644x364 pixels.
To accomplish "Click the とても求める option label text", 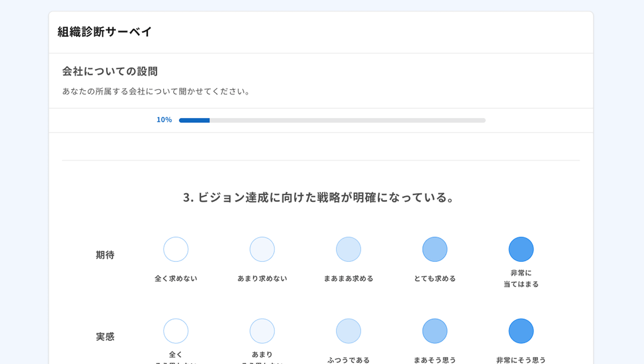I will pyautogui.click(x=435, y=279).
